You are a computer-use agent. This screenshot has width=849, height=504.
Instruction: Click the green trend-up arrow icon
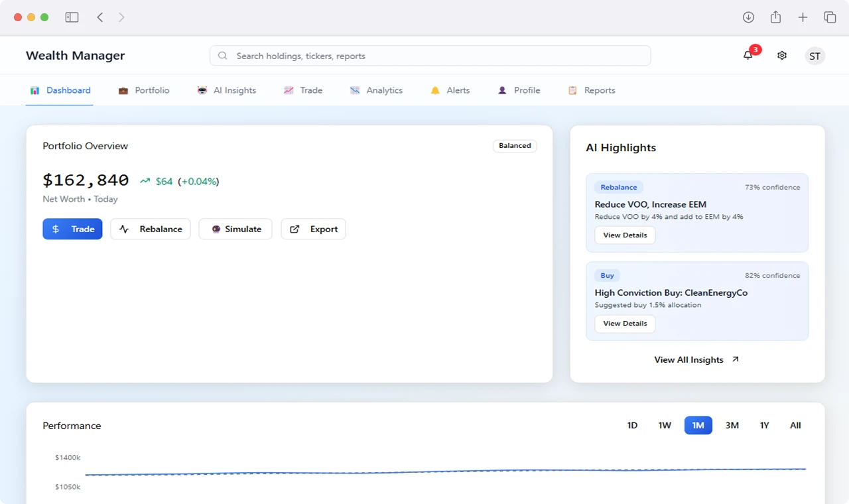[x=145, y=181]
